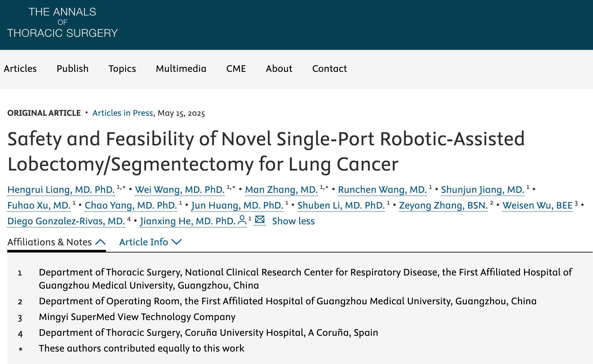The image size is (593, 364).
Task: Click author Zeyong Zhang, BSN link
Action: tap(443, 205)
